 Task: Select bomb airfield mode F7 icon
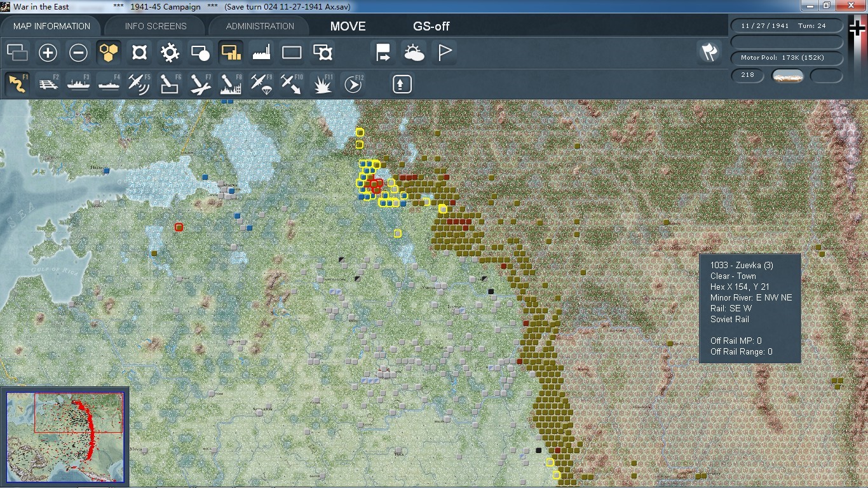[200, 84]
